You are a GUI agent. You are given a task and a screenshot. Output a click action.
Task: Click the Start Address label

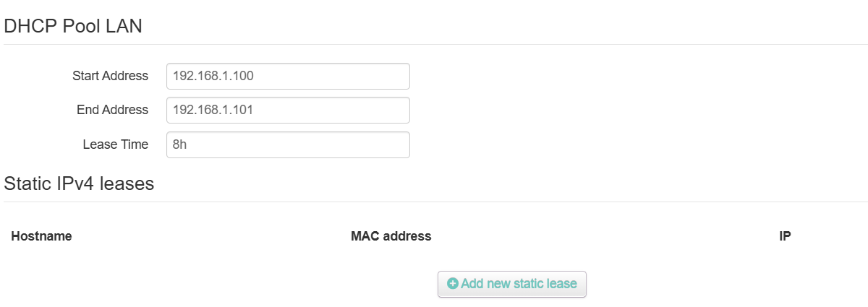[111, 76]
